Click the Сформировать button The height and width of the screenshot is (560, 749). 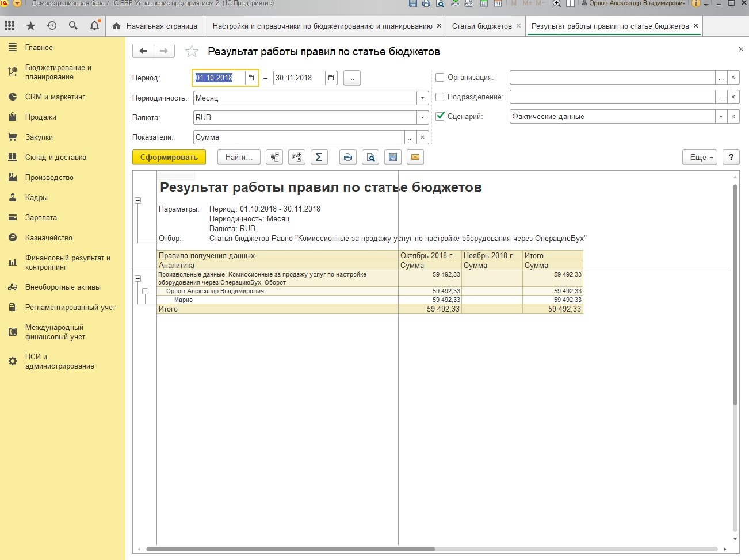tap(169, 157)
